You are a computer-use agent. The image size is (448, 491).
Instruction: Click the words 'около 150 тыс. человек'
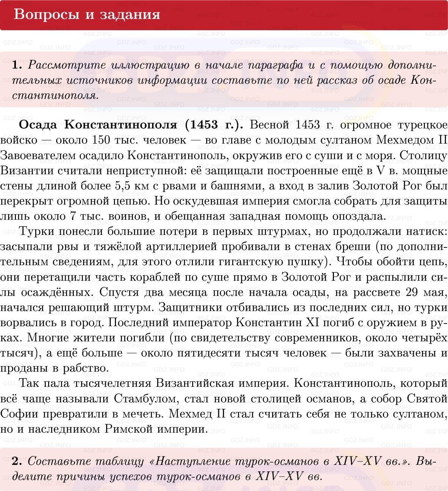121,140
